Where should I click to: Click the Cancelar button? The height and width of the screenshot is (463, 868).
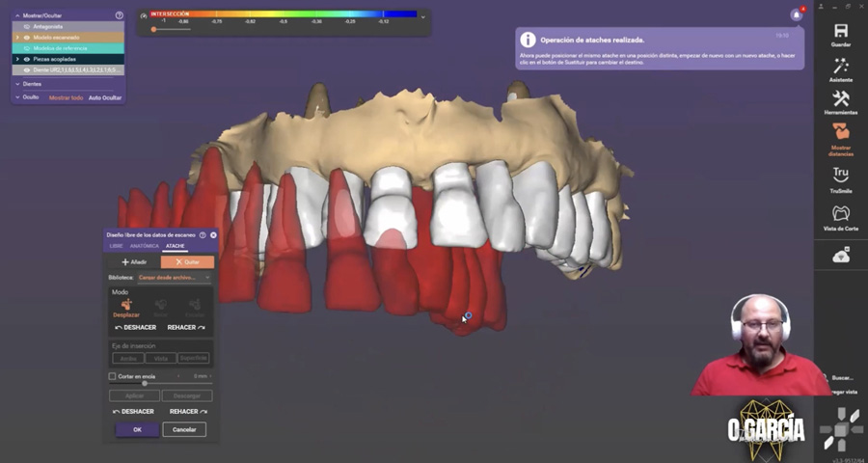(184, 430)
